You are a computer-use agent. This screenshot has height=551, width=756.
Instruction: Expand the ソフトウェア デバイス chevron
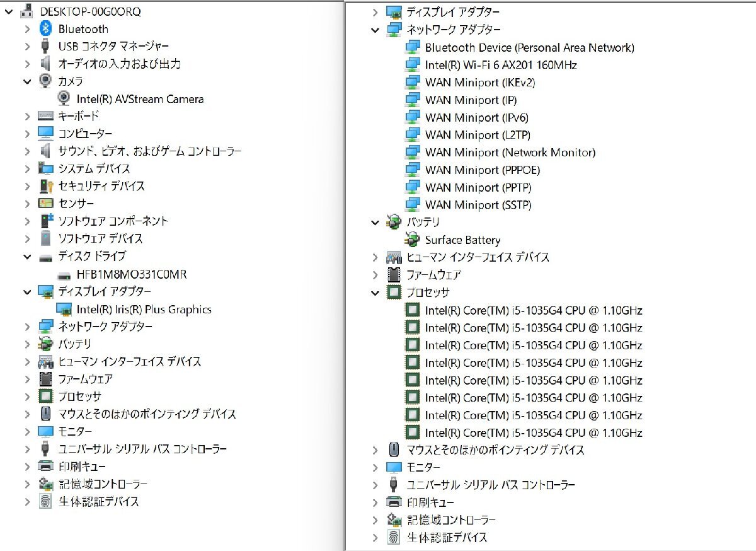[x=27, y=238]
